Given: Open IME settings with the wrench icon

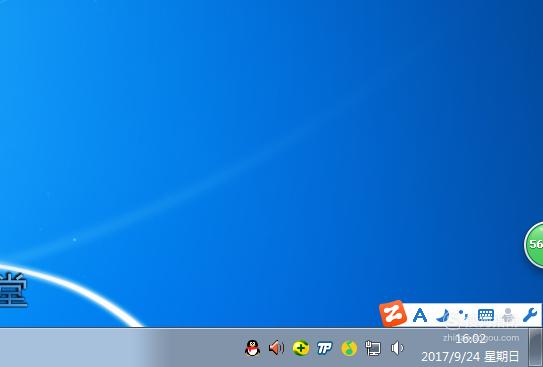Looking at the screenshot, I should tap(530, 315).
